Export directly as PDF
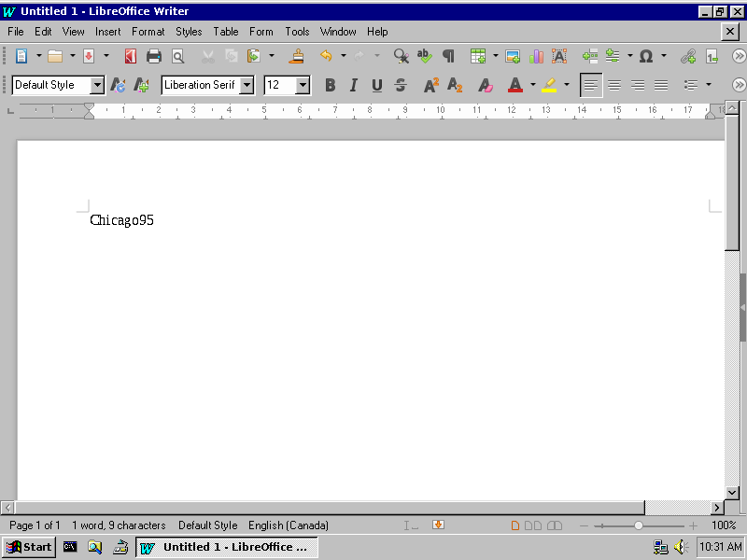 click(131, 56)
